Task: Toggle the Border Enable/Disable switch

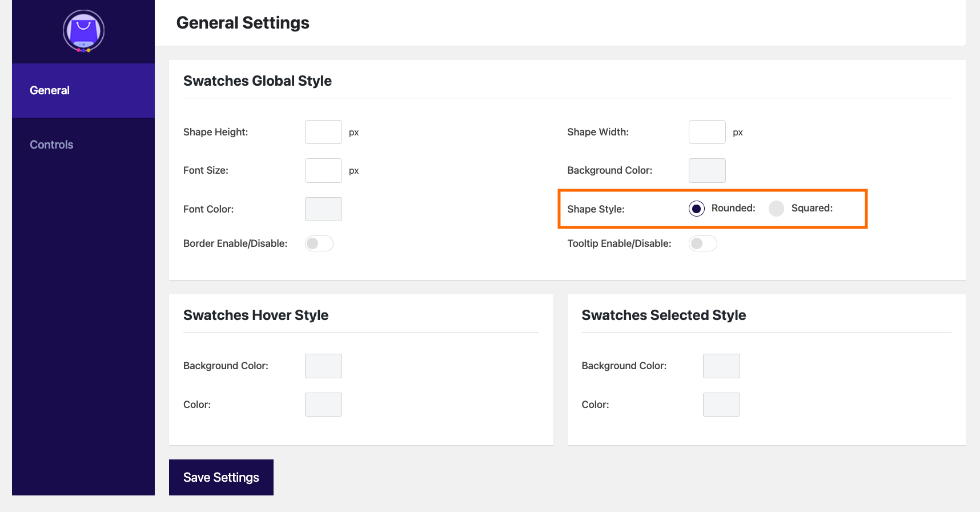Action: pyautogui.click(x=319, y=243)
